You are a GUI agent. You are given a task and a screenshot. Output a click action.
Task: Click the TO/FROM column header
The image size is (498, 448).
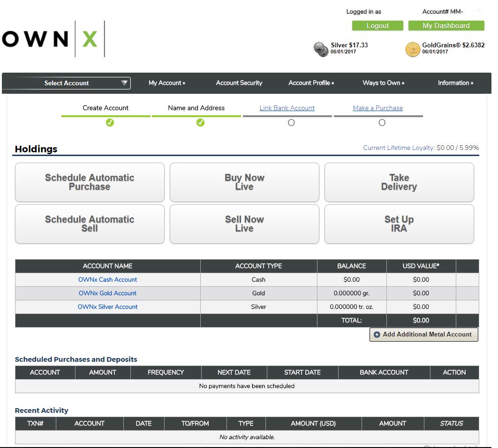pyautogui.click(x=195, y=424)
